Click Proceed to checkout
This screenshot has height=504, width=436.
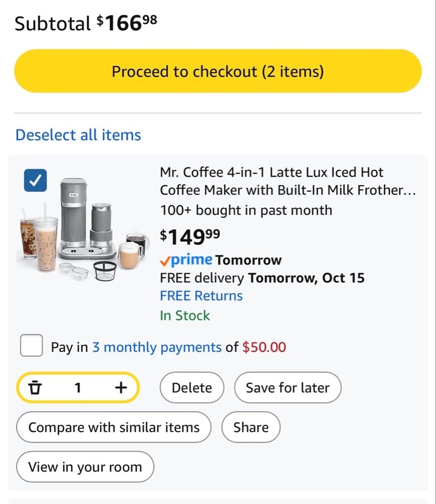(218, 71)
